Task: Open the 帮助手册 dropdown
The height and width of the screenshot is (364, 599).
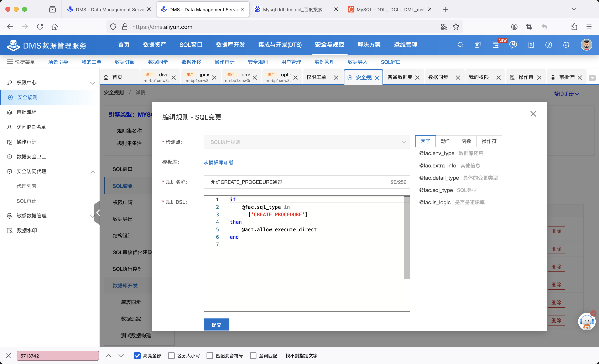Action: click(x=566, y=94)
